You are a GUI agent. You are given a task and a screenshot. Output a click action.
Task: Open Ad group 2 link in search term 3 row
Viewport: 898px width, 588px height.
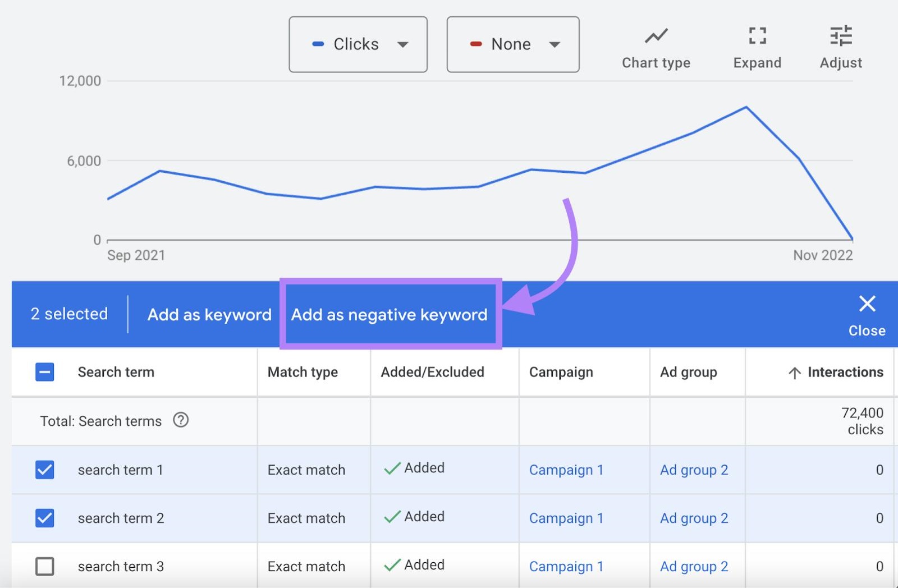[x=694, y=566]
